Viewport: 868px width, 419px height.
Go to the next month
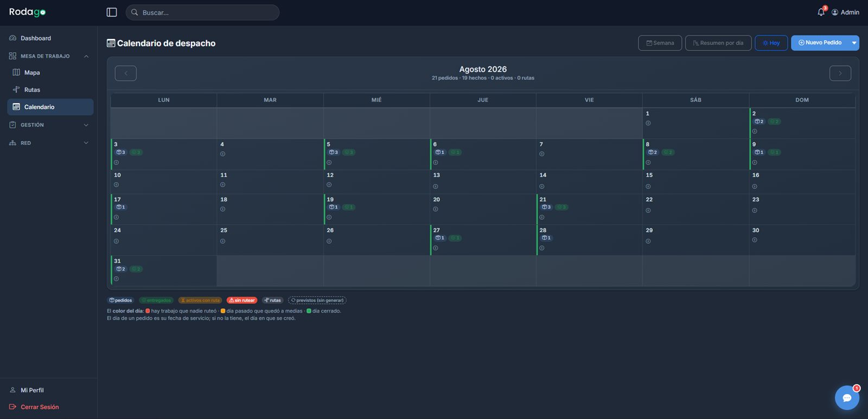click(x=840, y=73)
